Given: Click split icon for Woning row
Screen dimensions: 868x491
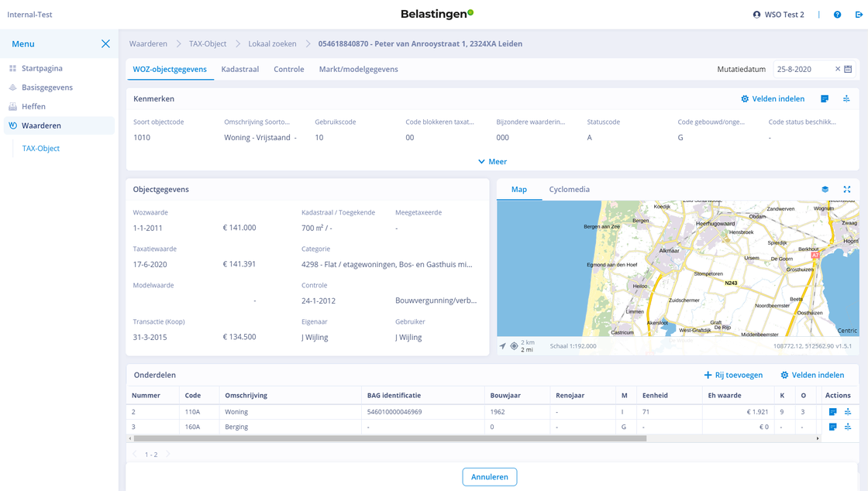Looking at the screenshot, I should coord(848,412).
